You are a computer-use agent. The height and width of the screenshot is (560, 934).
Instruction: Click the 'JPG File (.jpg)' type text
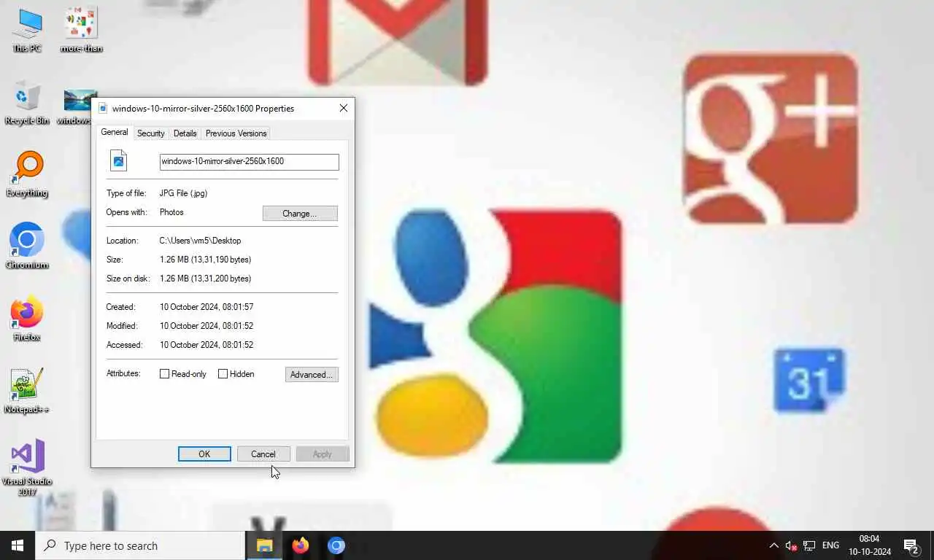[183, 193]
